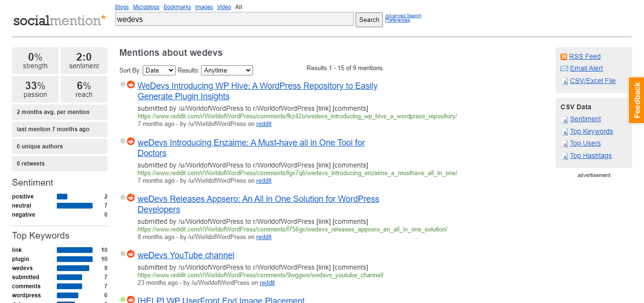Click reddit icon beside YouTube channel mention
Screen dimensions: 644x303
coord(131,254)
